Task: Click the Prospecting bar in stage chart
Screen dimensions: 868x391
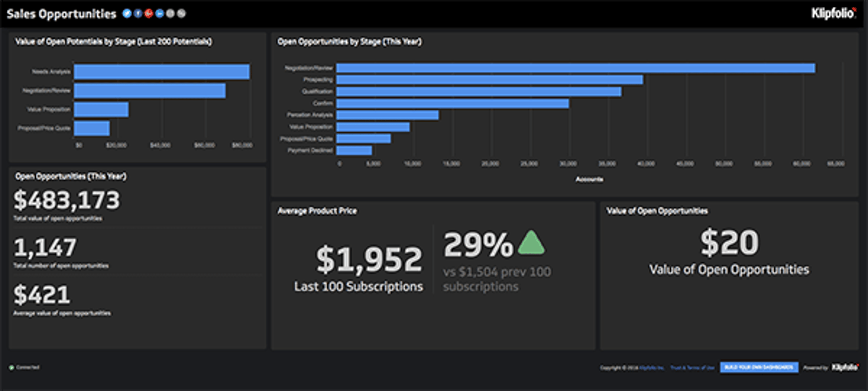Action: tap(489, 80)
